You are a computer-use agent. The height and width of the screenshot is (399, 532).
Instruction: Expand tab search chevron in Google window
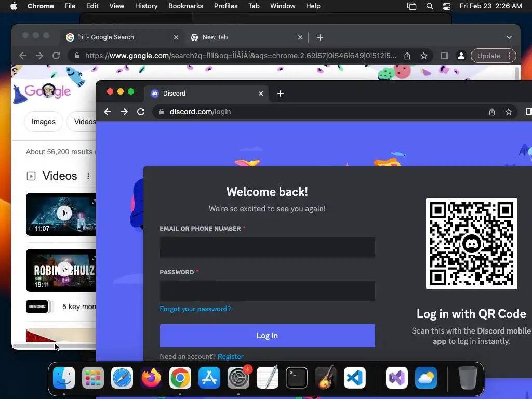[x=509, y=37]
